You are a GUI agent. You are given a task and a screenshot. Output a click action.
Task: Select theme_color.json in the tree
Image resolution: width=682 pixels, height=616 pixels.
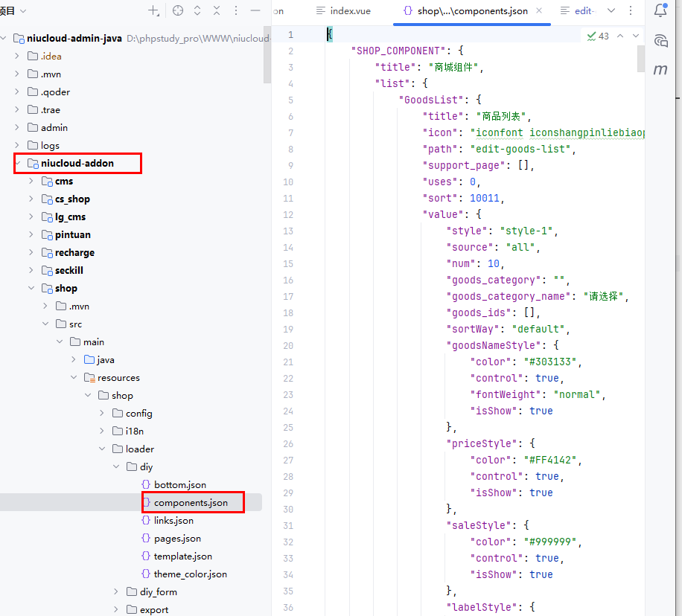click(x=190, y=574)
